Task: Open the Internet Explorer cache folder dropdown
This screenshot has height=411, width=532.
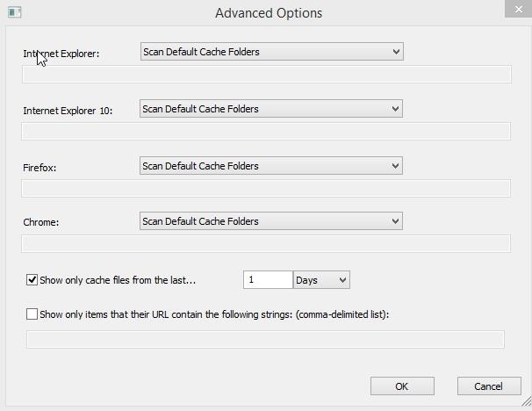Action: pyautogui.click(x=271, y=52)
